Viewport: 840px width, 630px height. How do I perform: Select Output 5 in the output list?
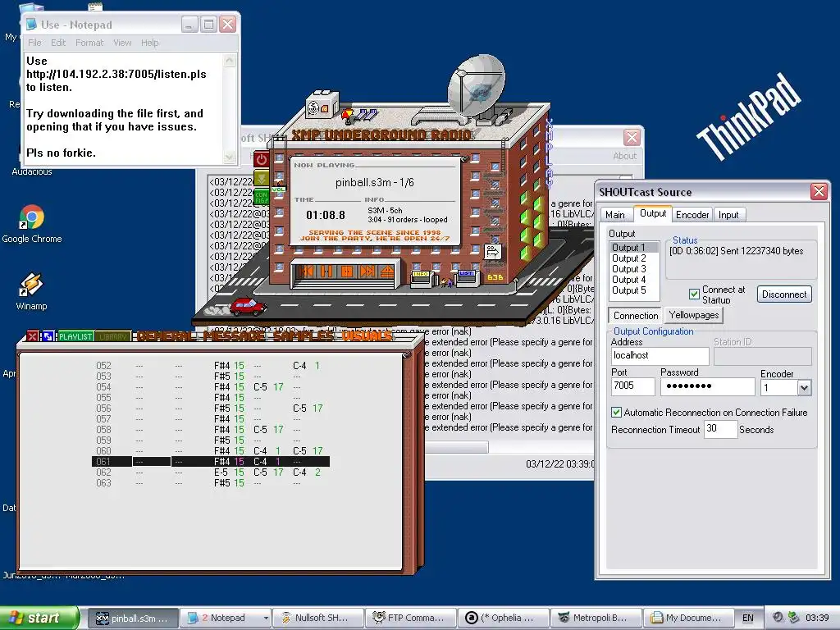coord(634,290)
